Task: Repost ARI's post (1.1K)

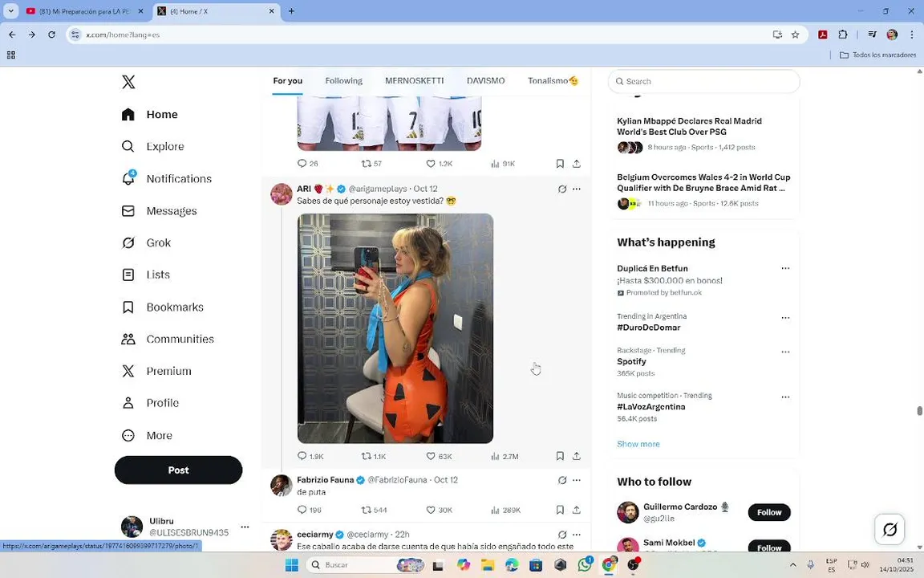Action: (374, 456)
